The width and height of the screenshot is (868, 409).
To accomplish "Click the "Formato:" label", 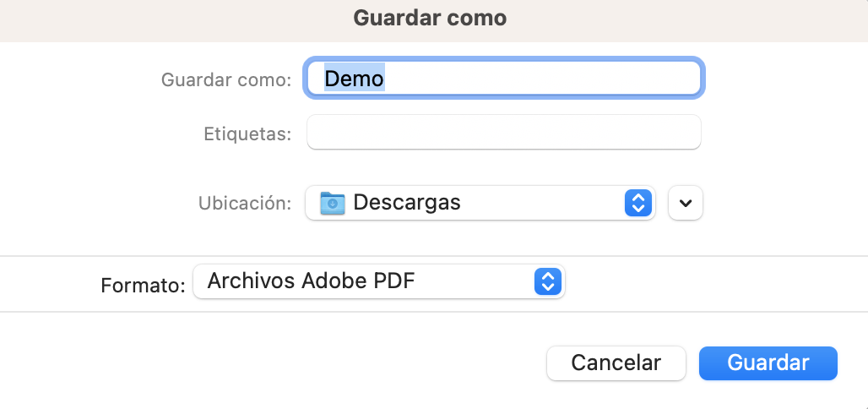I will coord(143,285).
